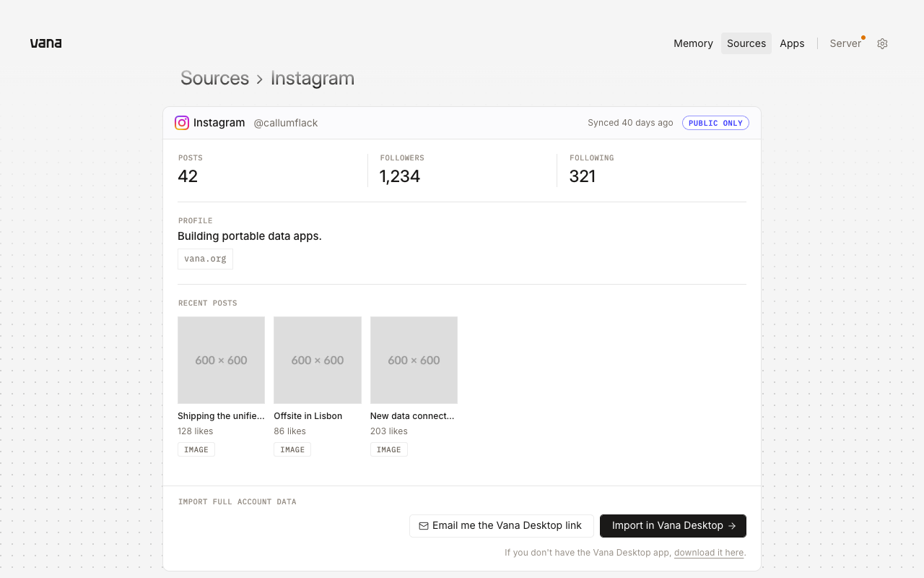Click the arrow icon in Import button
Screen dimensions: 924x578
[x=732, y=526]
